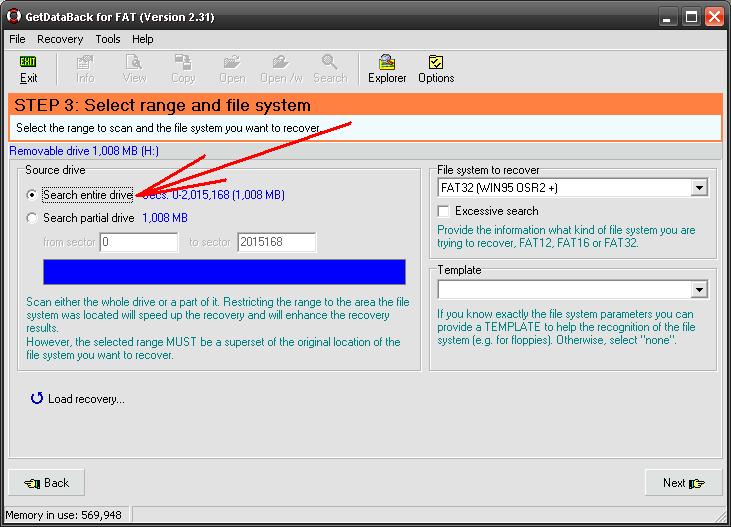This screenshot has height=527, width=731.
Task: Click the to sector input field
Action: [x=277, y=242]
